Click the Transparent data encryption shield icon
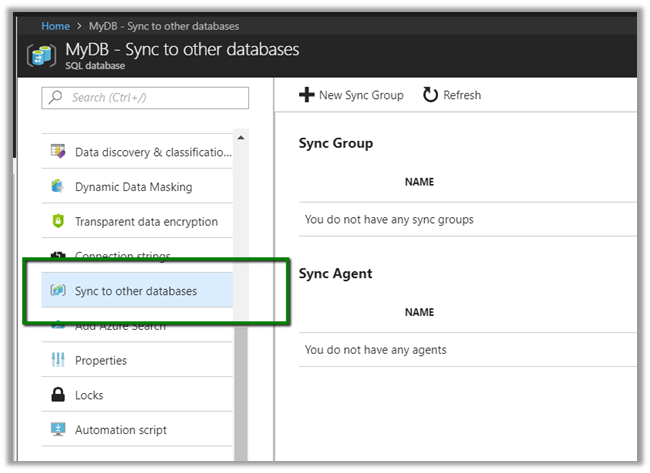 point(57,222)
